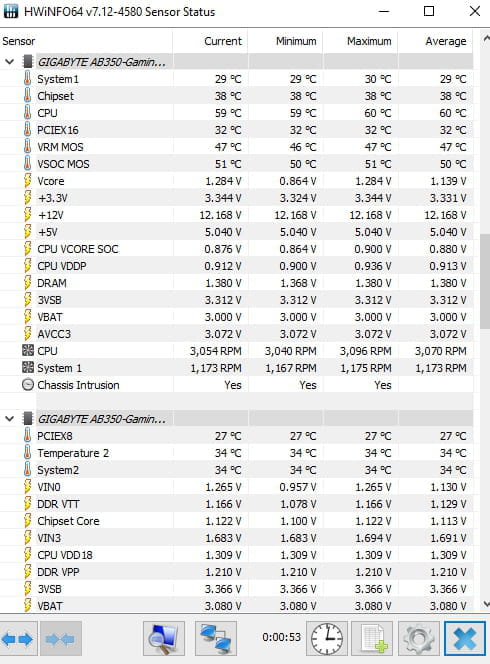The height and width of the screenshot is (664, 490).
Task: Reset elapsed time via clock icon
Action: click(327, 638)
